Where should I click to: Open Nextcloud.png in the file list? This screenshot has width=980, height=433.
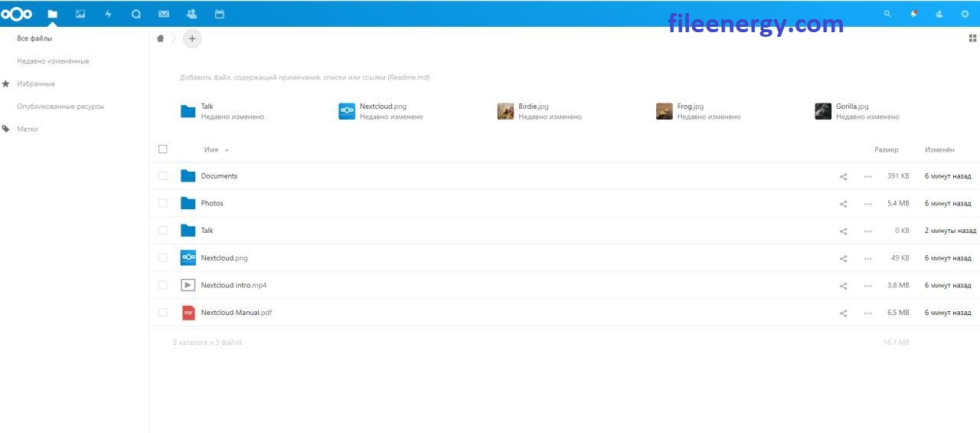click(224, 258)
